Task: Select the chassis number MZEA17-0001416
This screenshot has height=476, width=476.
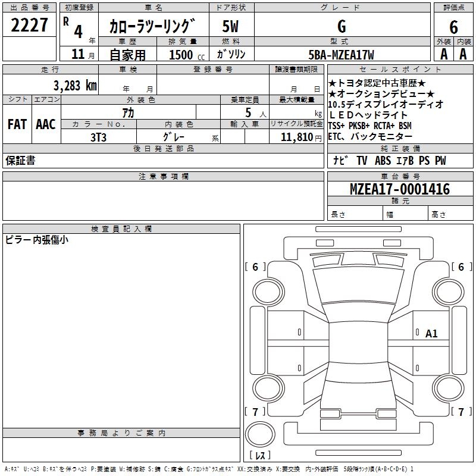Action: click(400, 189)
